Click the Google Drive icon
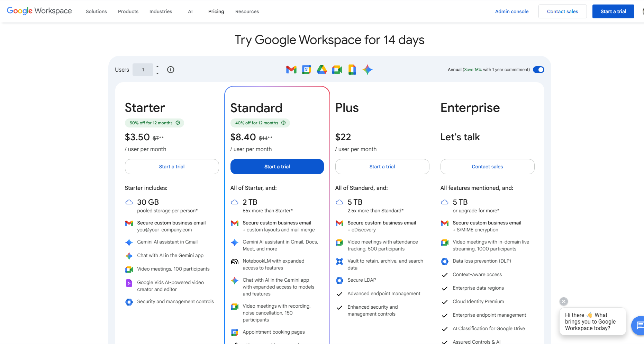Image resolution: width=644 pixels, height=344 pixels. (x=321, y=70)
